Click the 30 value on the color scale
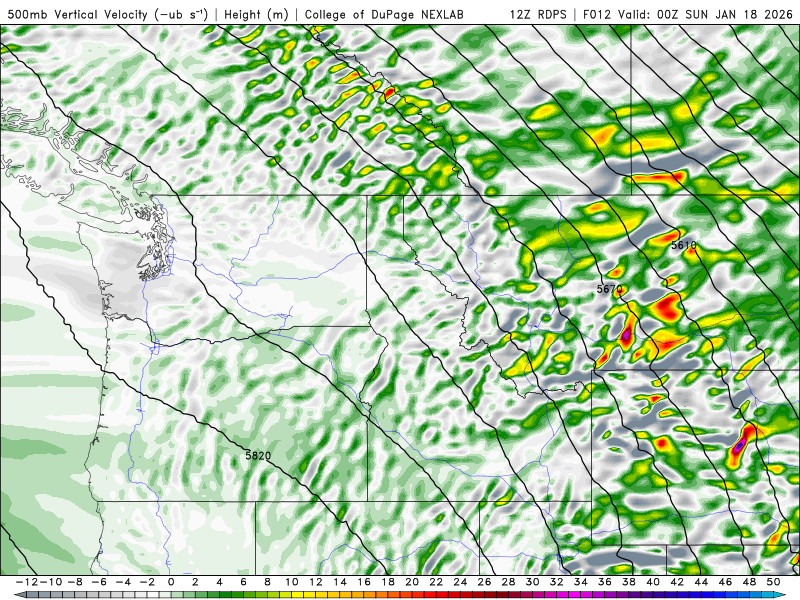 [533, 582]
